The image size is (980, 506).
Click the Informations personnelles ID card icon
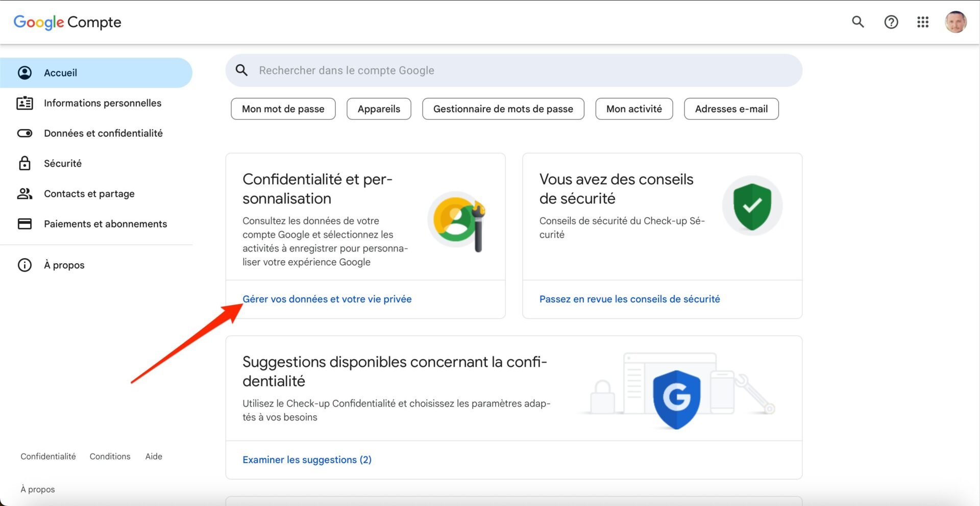coord(24,103)
